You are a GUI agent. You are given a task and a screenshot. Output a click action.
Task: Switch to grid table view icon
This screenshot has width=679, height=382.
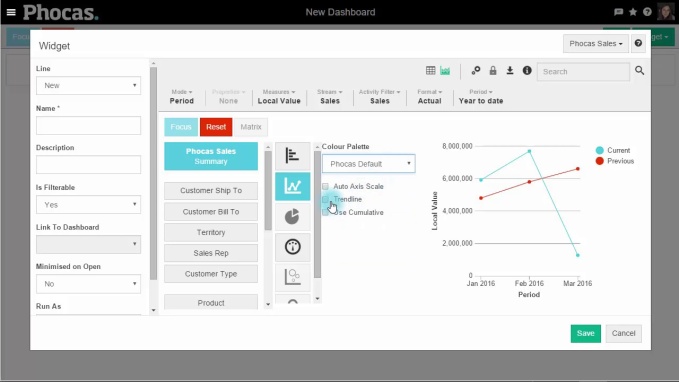pos(430,71)
